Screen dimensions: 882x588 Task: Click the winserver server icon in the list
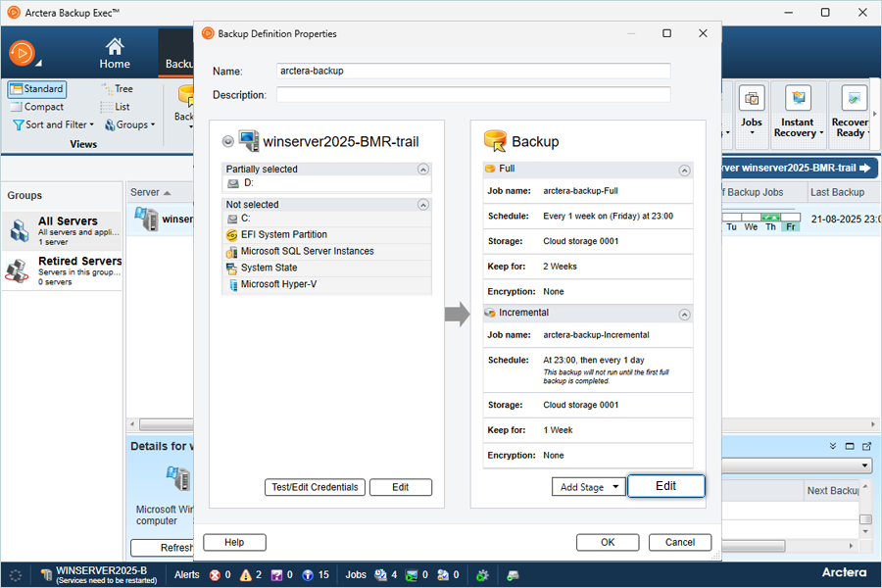tap(146, 219)
